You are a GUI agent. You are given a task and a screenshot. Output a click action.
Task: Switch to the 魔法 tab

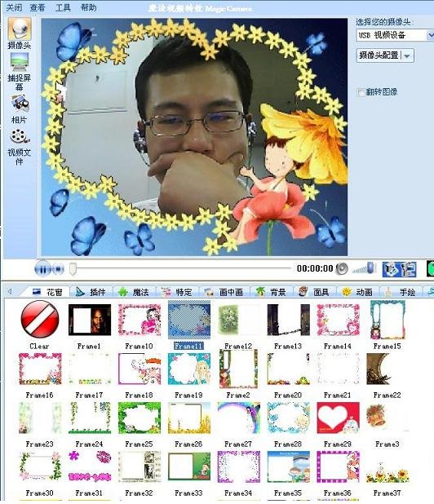coord(134,292)
